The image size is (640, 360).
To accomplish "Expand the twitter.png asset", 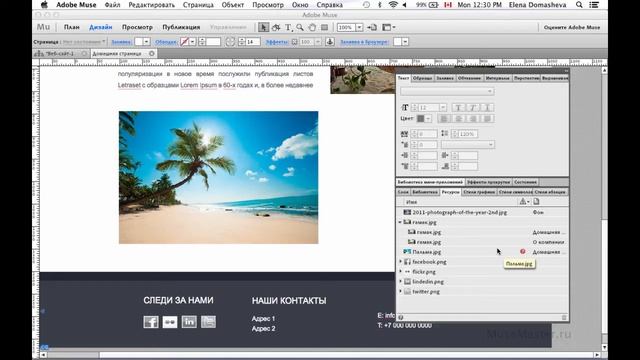I will [x=400, y=291].
